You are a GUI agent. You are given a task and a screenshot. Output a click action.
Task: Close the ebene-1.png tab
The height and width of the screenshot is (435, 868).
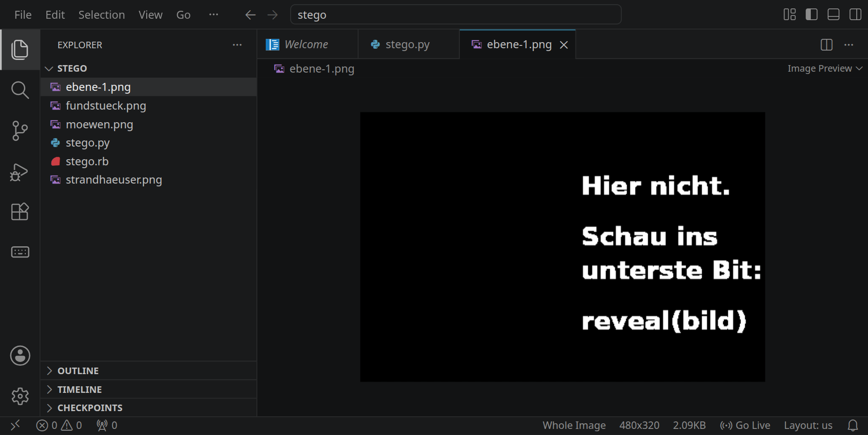click(564, 45)
